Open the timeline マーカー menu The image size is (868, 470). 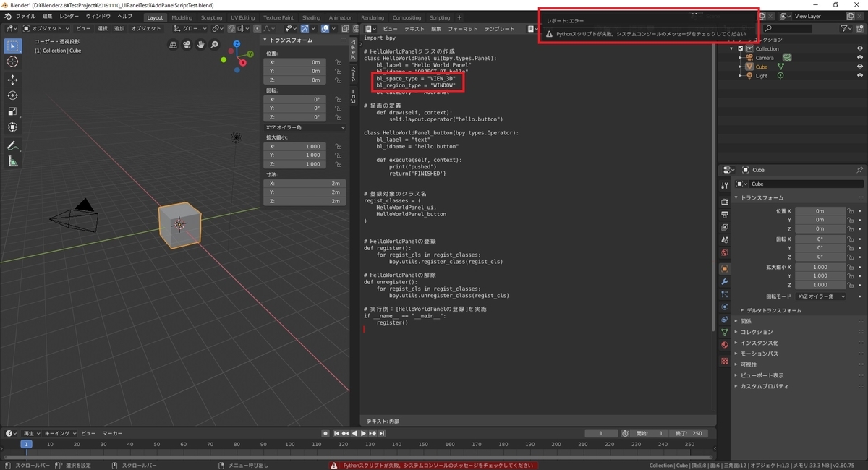[x=112, y=433]
